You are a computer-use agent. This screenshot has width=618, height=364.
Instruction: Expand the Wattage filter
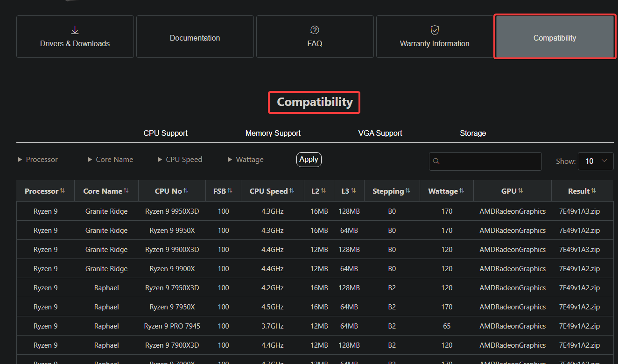pos(246,160)
